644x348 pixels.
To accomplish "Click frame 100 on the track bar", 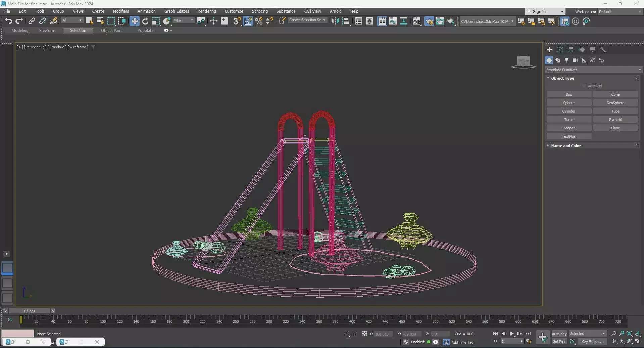I will pyautogui.click(x=103, y=321).
